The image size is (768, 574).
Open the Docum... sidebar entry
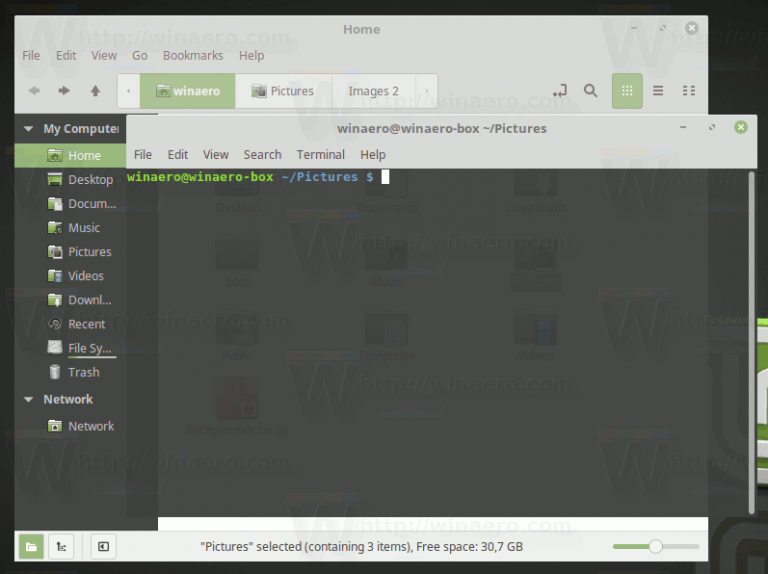[70, 204]
